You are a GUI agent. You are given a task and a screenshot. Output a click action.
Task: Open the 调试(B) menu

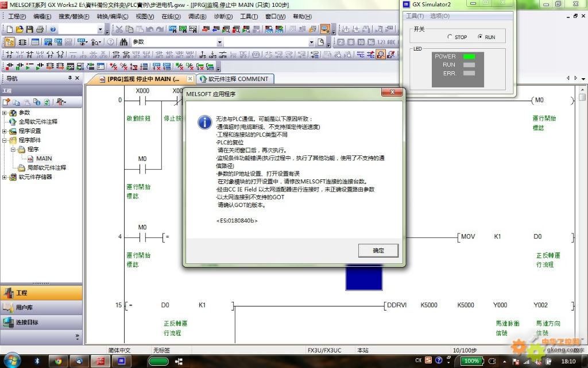(198, 17)
